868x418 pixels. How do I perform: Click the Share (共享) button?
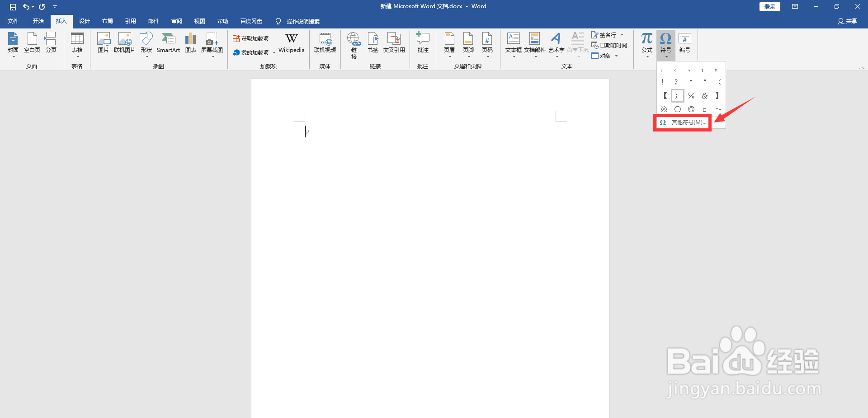(x=847, y=21)
